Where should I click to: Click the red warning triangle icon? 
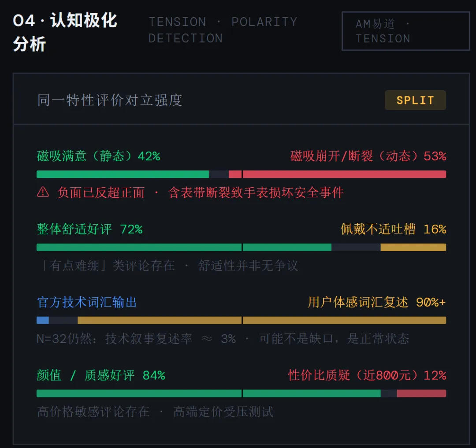click(43, 192)
